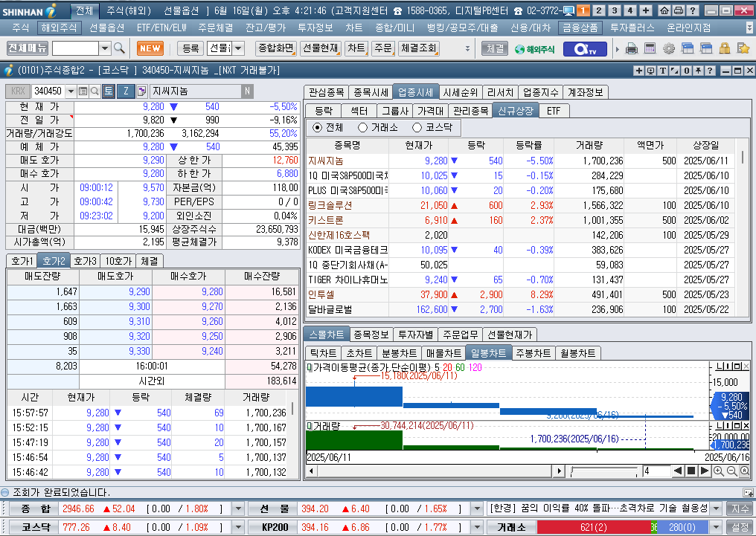Click the print icon in the toolbar
Screen dimensions: 756x536
(632, 48)
